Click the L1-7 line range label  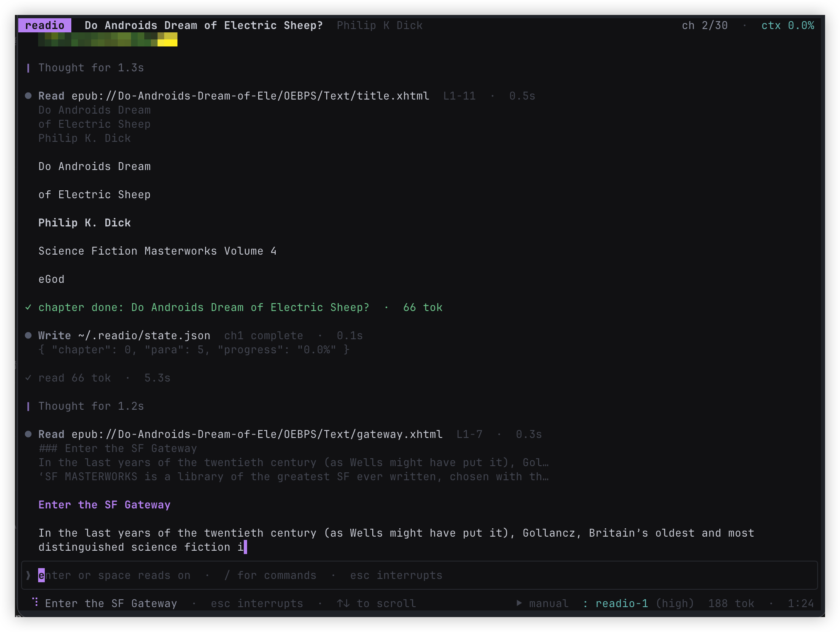(x=469, y=434)
